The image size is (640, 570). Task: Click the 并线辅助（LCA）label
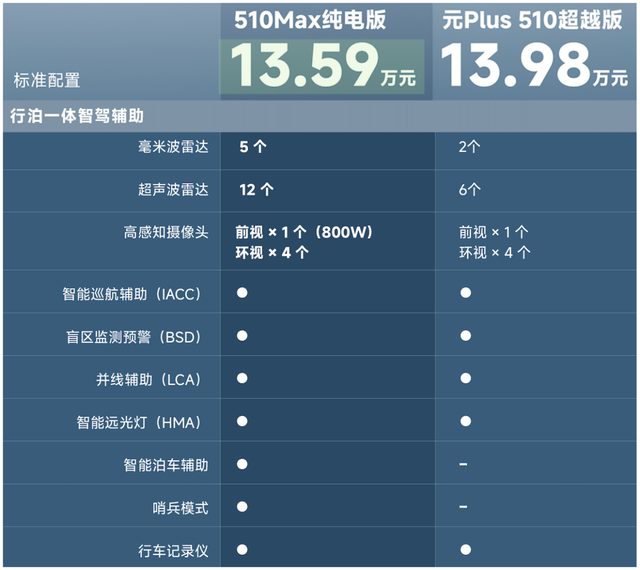coord(149,380)
